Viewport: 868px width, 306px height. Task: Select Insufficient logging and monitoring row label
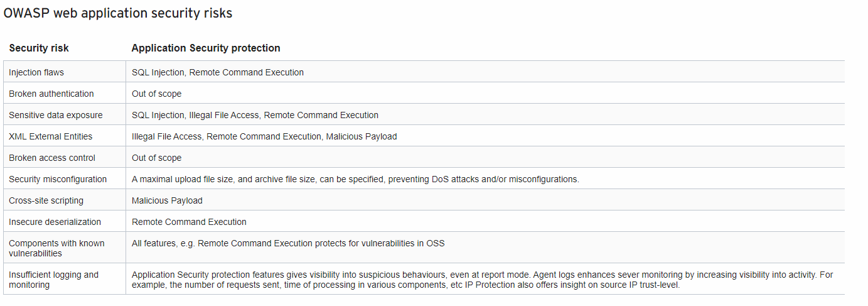click(x=54, y=280)
